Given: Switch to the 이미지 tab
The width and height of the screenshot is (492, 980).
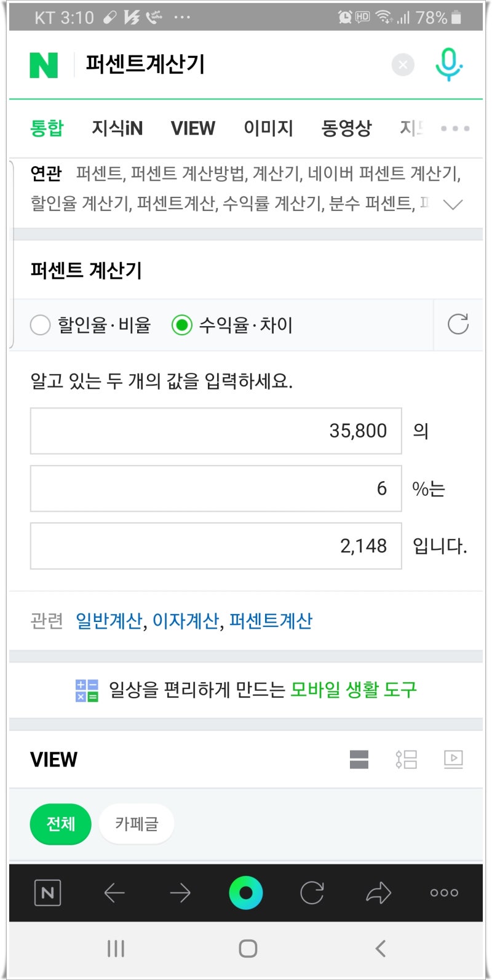Looking at the screenshot, I should click(x=268, y=128).
